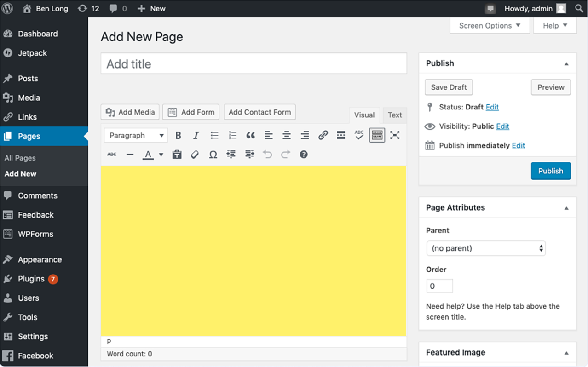Insert a horizontal line

130,155
